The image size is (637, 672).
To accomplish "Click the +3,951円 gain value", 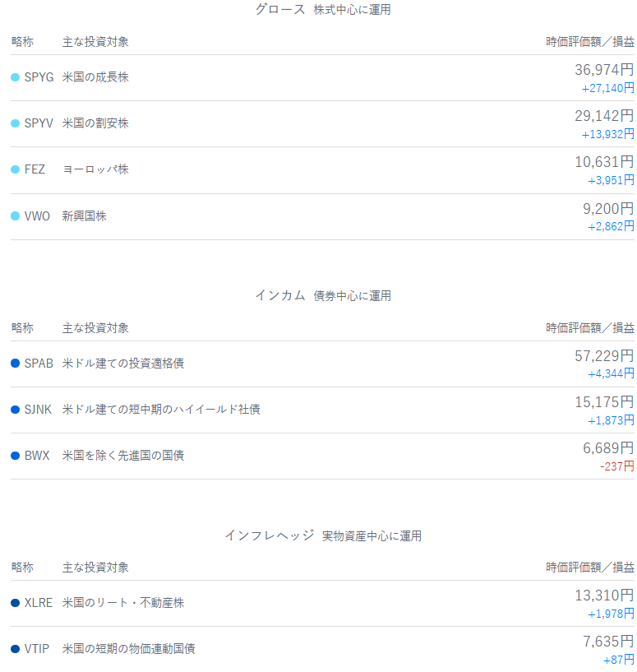I will 611,180.
